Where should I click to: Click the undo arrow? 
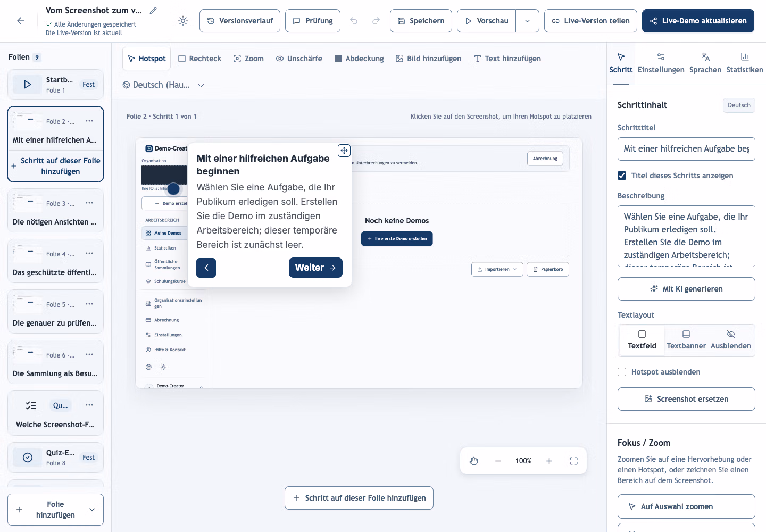pos(354,21)
